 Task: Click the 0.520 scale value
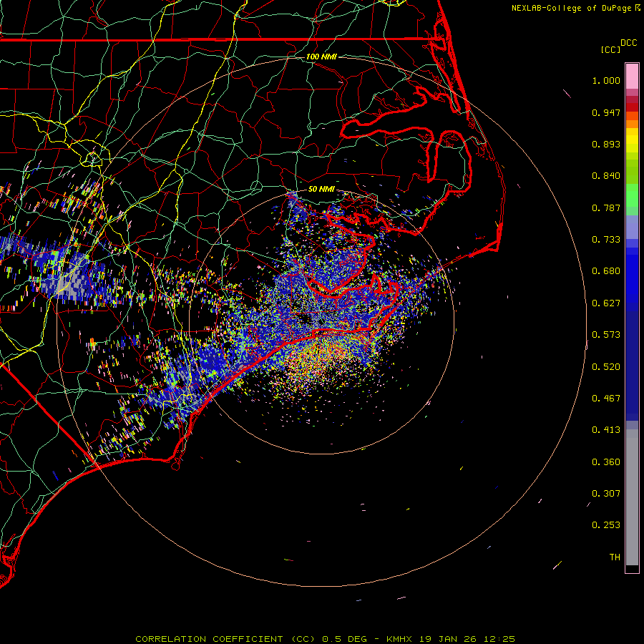click(x=606, y=367)
